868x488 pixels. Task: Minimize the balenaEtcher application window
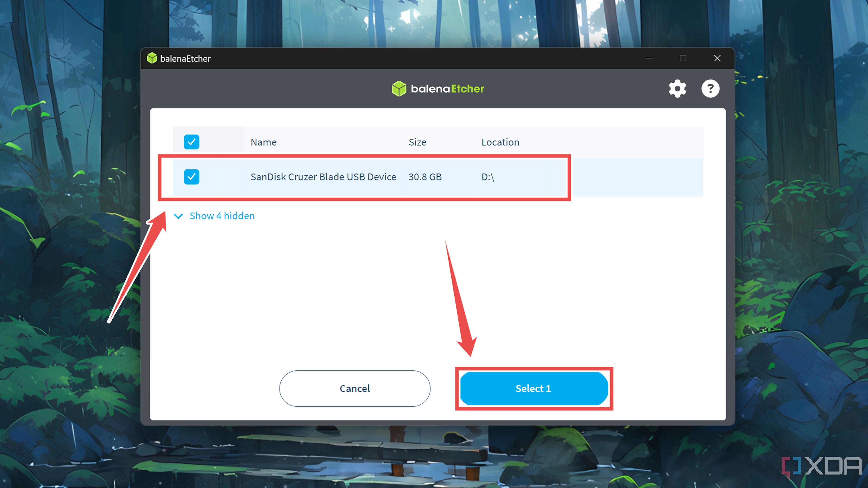pyautogui.click(x=649, y=58)
